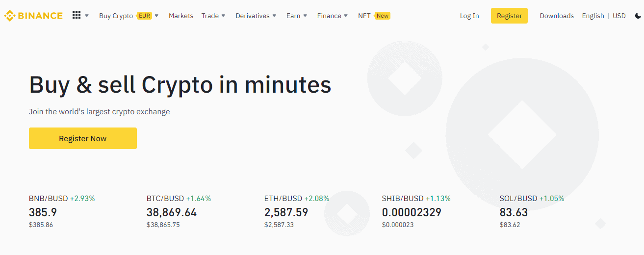Click the Binance logo
The height and width of the screenshot is (255, 644).
click(33, 16)
